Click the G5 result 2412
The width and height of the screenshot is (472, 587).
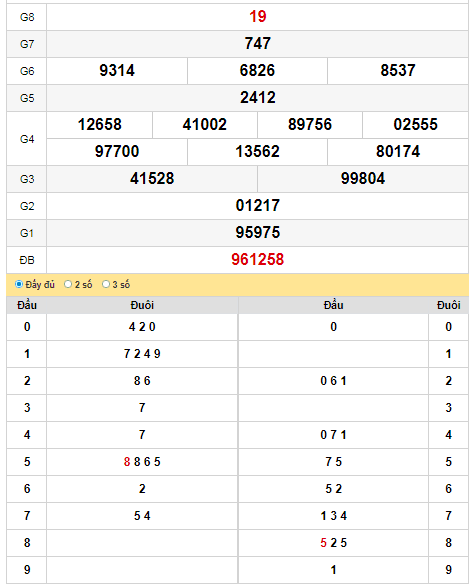[x=258, y=97]
